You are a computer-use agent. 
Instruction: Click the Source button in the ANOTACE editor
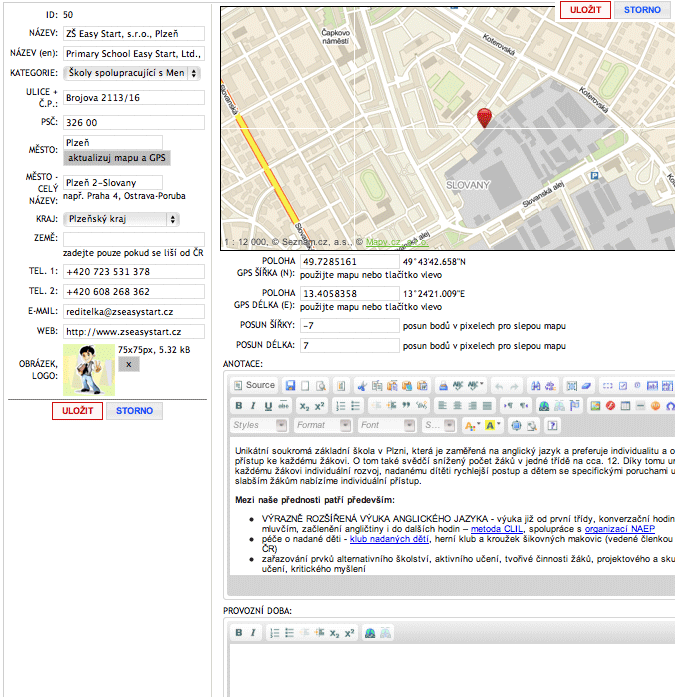[254, 385]
